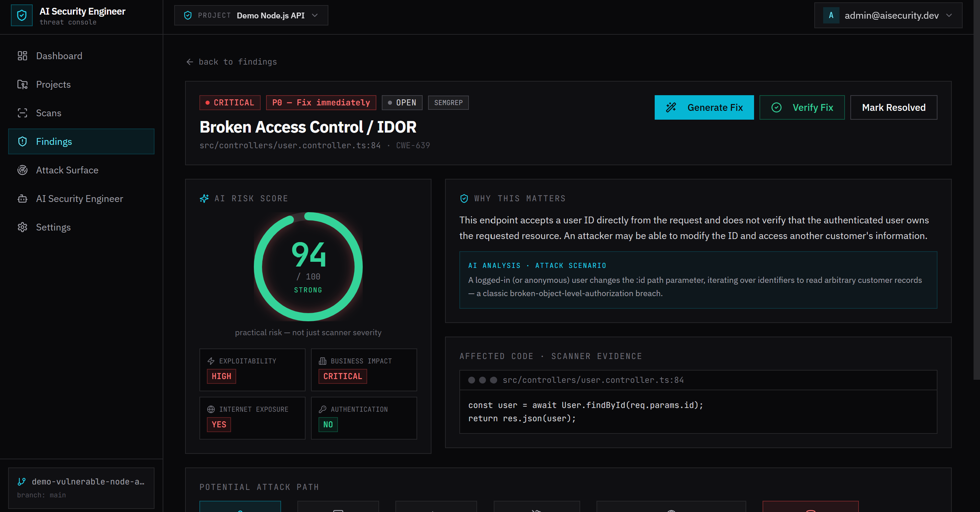The image size is (980, 512).
Task: Click the lightning bolt Exploitability icon
Action: 211,361
